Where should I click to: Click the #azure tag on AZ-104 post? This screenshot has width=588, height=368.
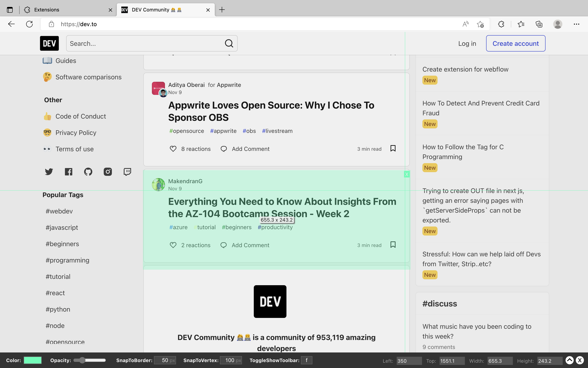click(178, 227)
